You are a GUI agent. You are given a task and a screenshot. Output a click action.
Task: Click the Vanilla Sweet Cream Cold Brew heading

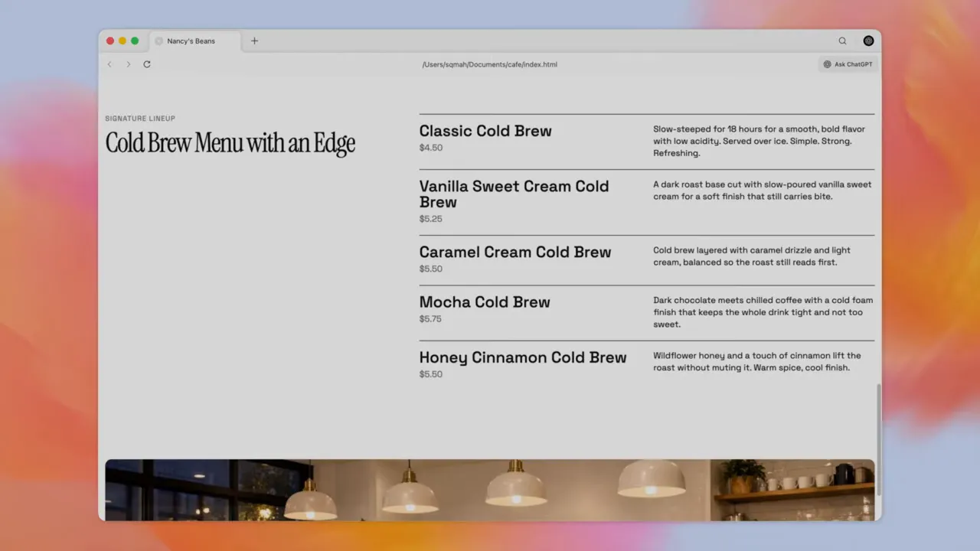click(x=514, y=194)
